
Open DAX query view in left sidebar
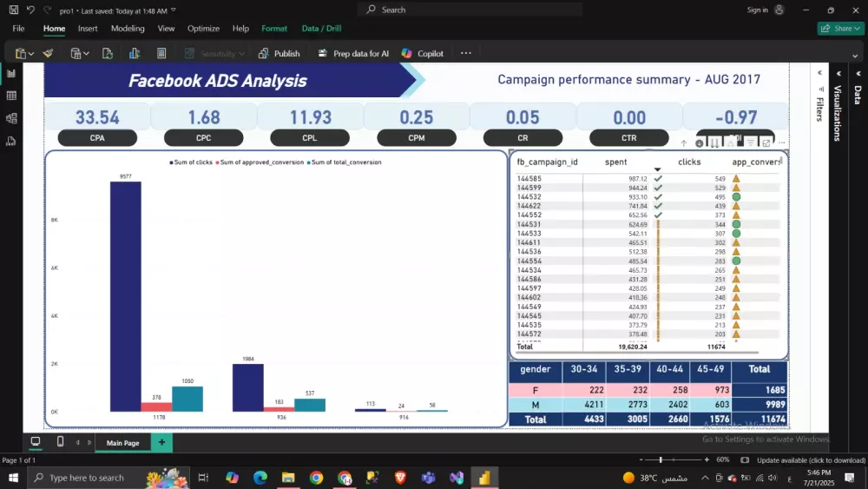11,142
